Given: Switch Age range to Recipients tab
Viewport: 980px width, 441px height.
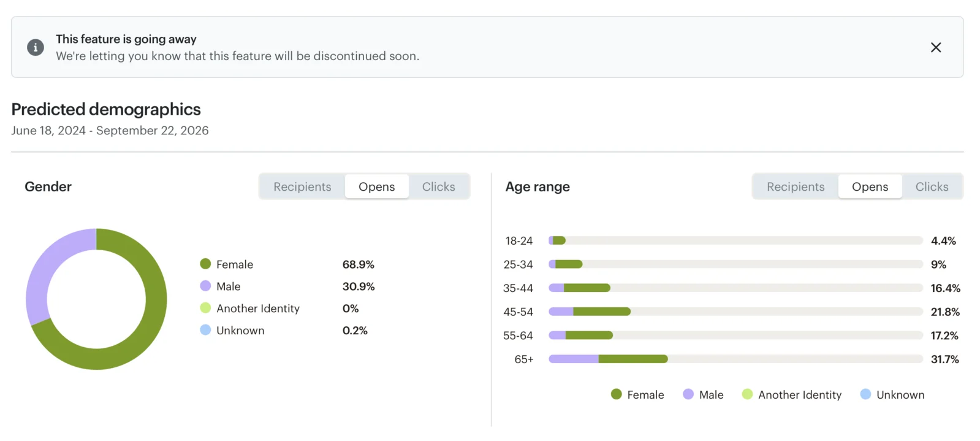Looking at the screenshot, I should point(796,186).
